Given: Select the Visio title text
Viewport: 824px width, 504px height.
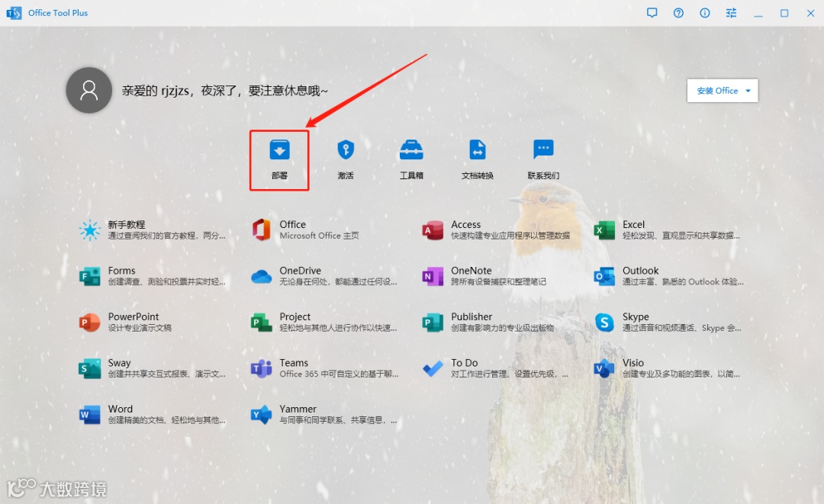Looking at the screenshot, I should [633, 363].
